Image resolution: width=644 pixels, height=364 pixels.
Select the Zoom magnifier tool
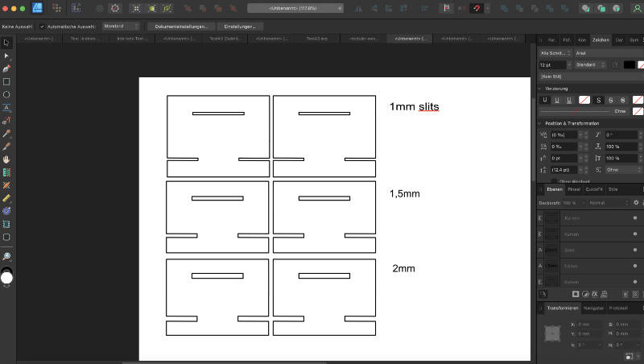[6, 255]
